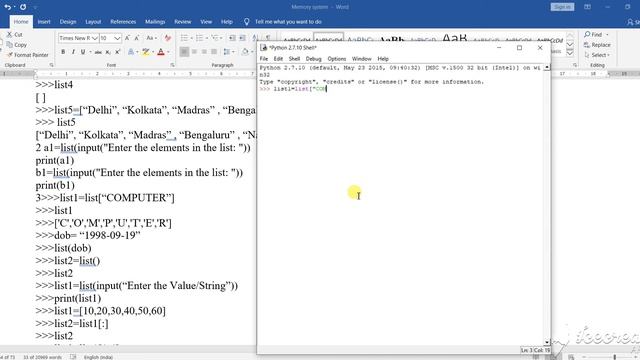Click the Select button in Editing group
Screen dimensions: 640x360
click(597, 55)
